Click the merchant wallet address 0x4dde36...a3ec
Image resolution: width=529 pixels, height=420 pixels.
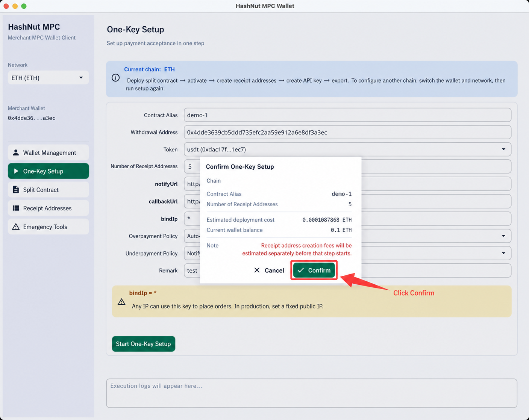[x=32, y=118]
